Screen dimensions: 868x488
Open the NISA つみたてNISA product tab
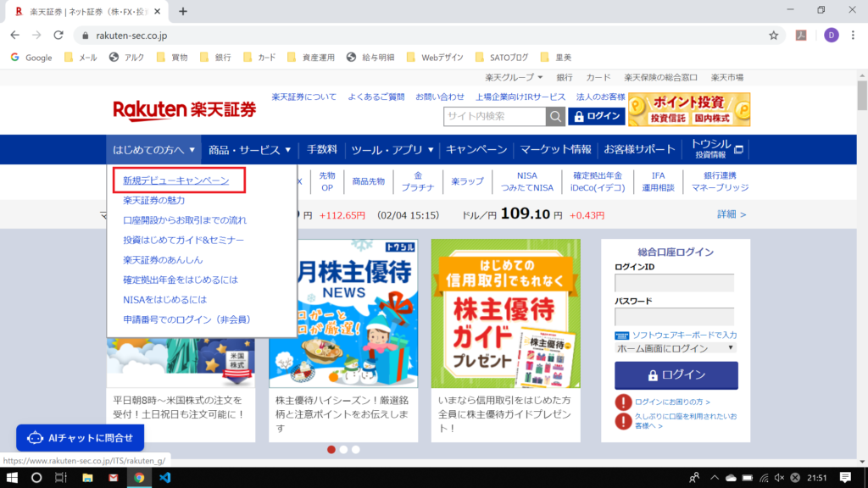pos(527,181)
